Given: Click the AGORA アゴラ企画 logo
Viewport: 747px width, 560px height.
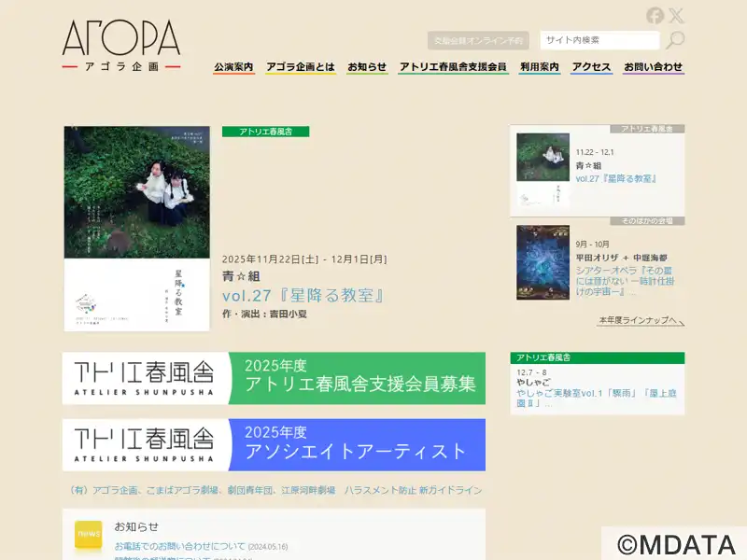Looking at the screenshot, I should 121,46.
